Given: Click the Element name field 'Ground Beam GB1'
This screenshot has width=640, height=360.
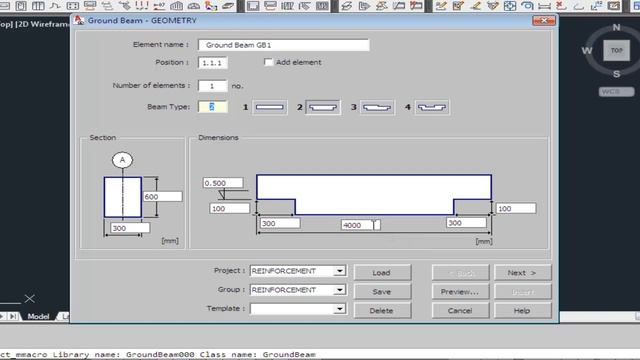Looking at the screenshot, I should pos(284,45).
